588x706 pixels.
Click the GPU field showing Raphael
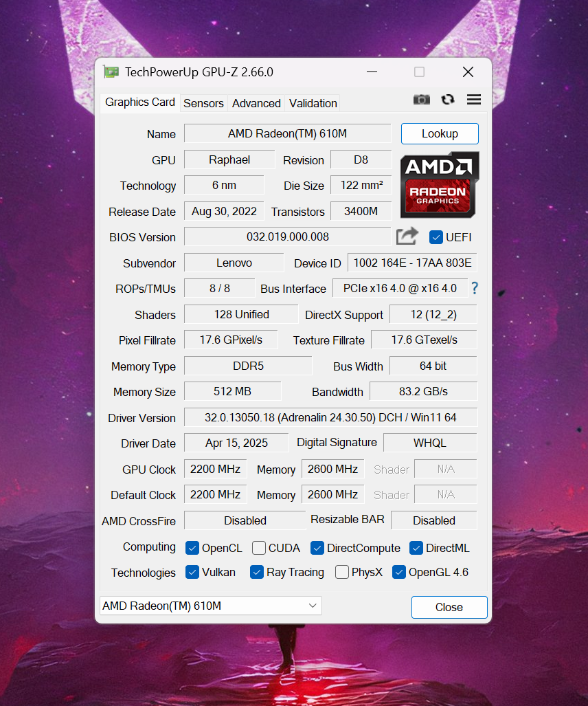[x=229, y=160]
